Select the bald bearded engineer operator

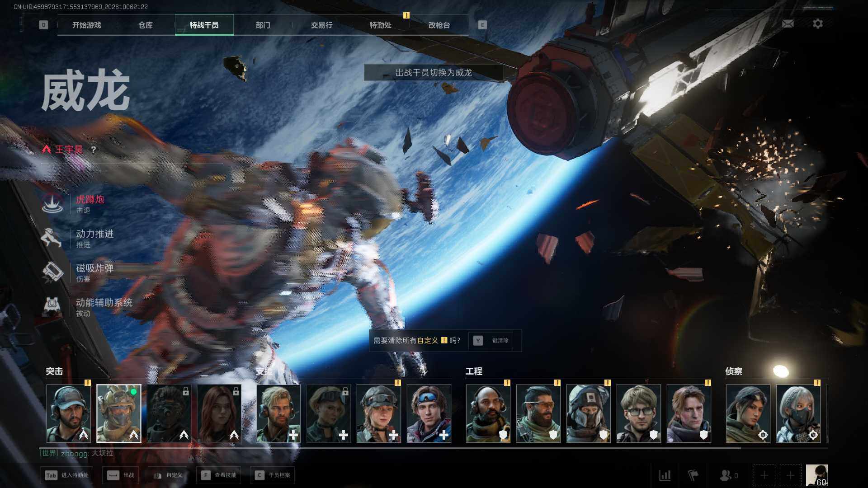click(x=488, y=413)
